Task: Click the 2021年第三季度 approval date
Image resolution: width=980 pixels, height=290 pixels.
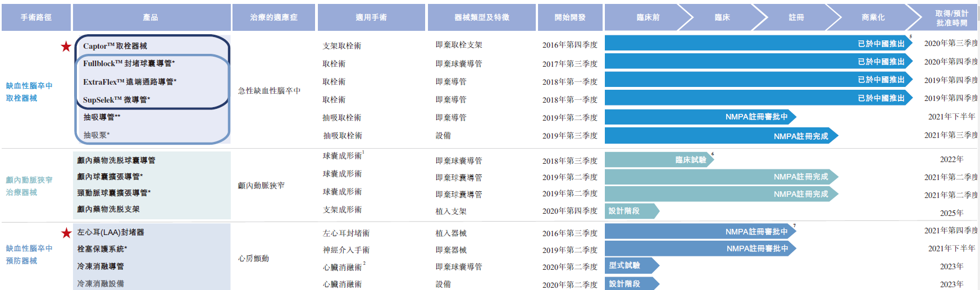Action: click(951, 135)
